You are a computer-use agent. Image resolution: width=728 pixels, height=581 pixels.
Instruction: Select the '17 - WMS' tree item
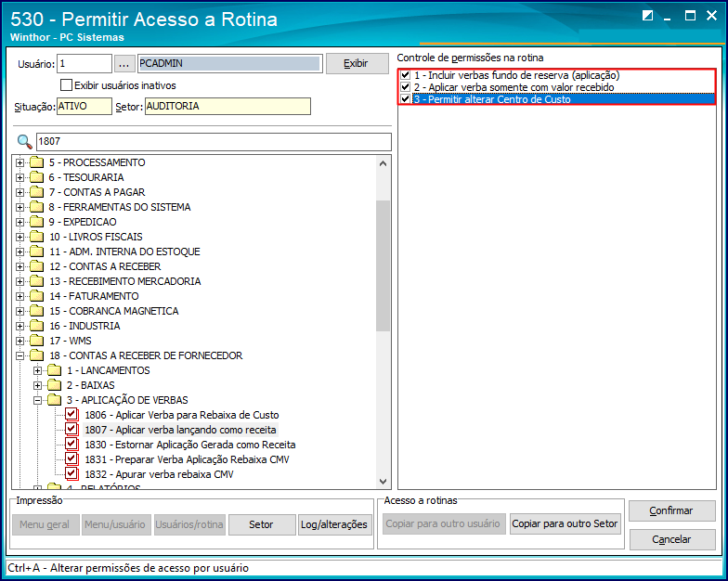[71, 341]
